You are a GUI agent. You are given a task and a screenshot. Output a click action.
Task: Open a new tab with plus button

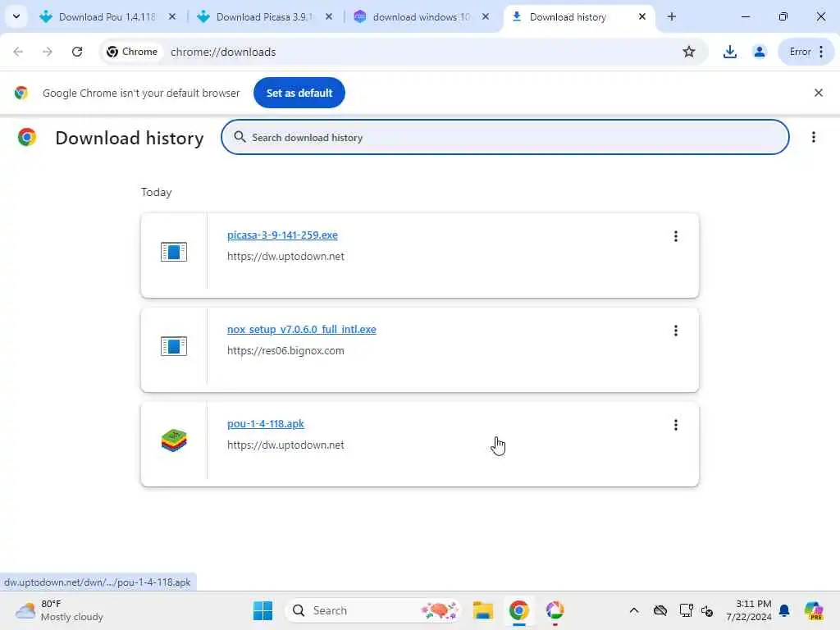tap(672, 16)
